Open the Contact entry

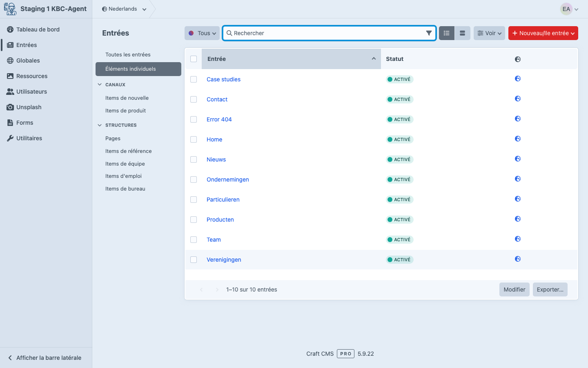tap(217, 99)
